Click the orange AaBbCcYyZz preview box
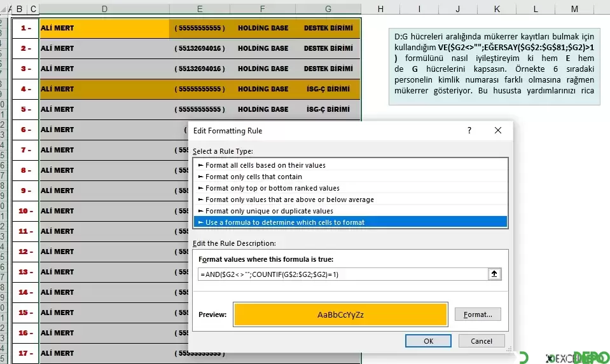The width and height of the screenshot is (610, 364). pos(340,314)
